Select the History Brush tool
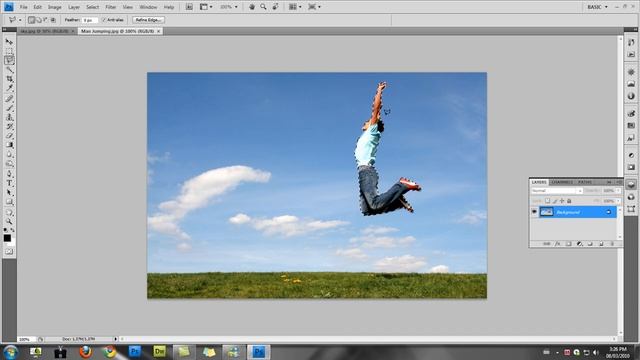This screenshot has width=640, height=360. [x=9, y=127]
